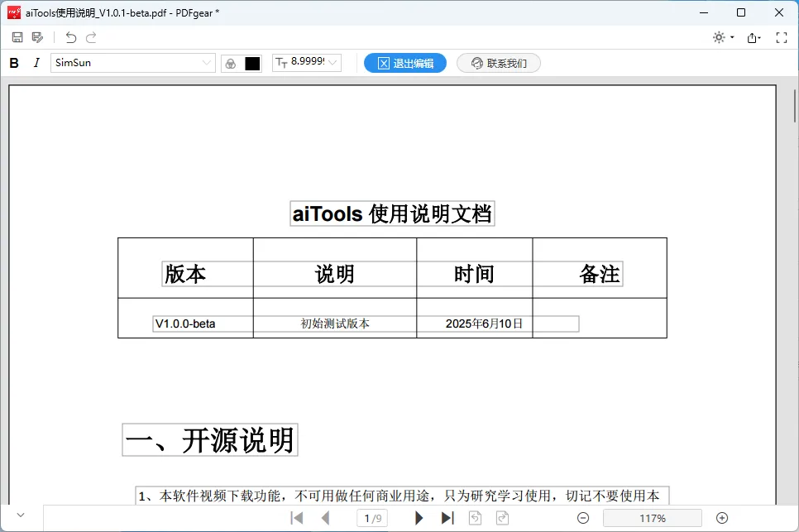799x532 pixels.
Task: Click the Save As icon with pencil
Action: [x=37, y=37]
